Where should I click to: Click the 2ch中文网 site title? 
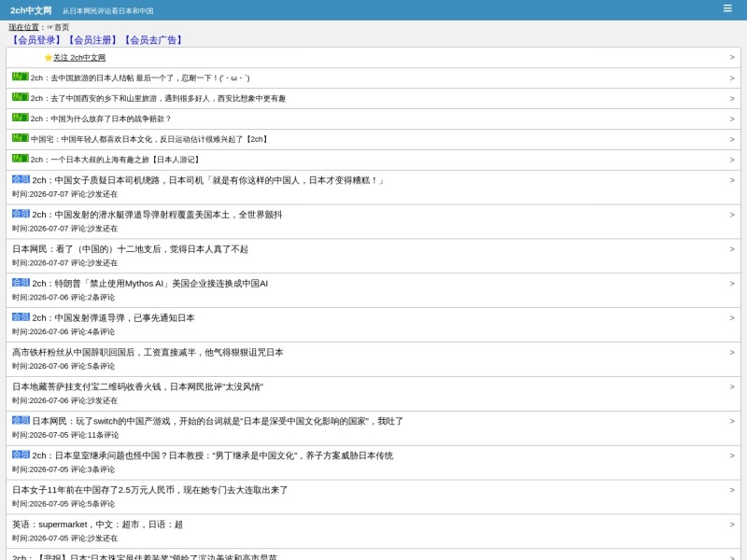coord(31,10)
